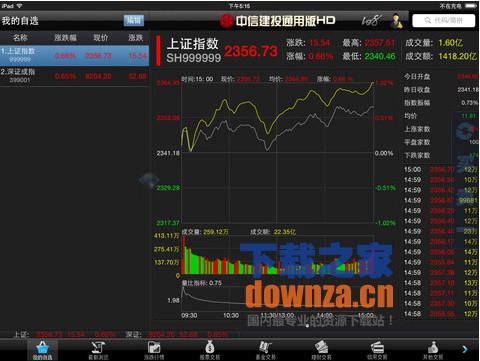Select the 深证成指 row in watchlist
Screen dimensions: 480x361
(74, 76)
